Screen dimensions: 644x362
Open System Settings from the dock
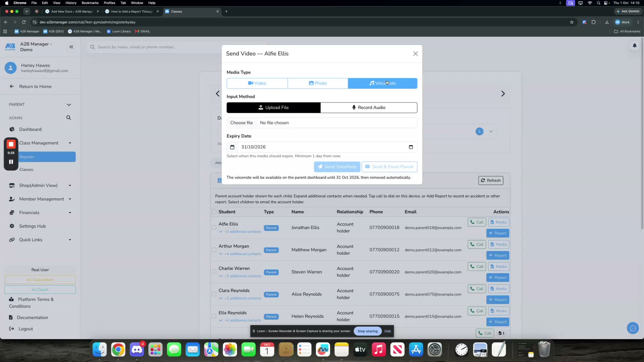tap(434, 350)
